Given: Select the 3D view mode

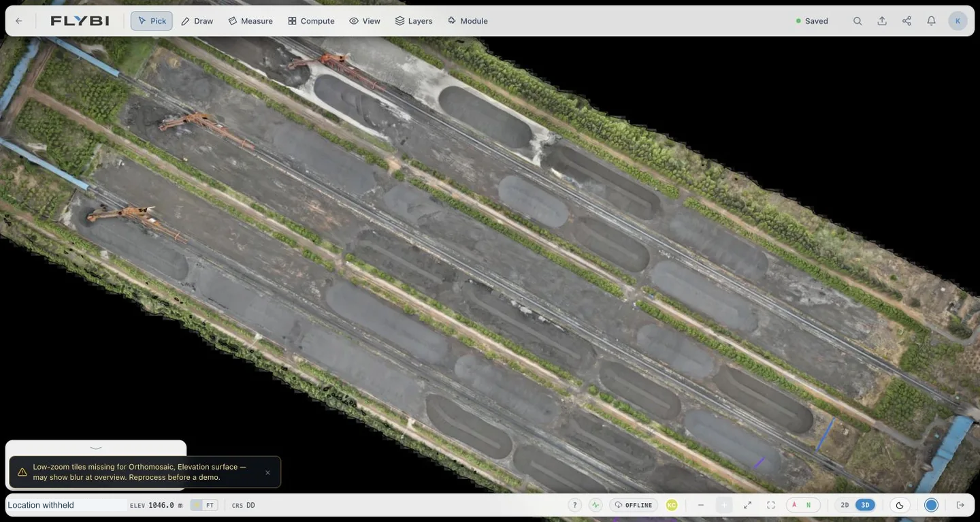Looking at the screenshot, I should click(x=865, y=505).
